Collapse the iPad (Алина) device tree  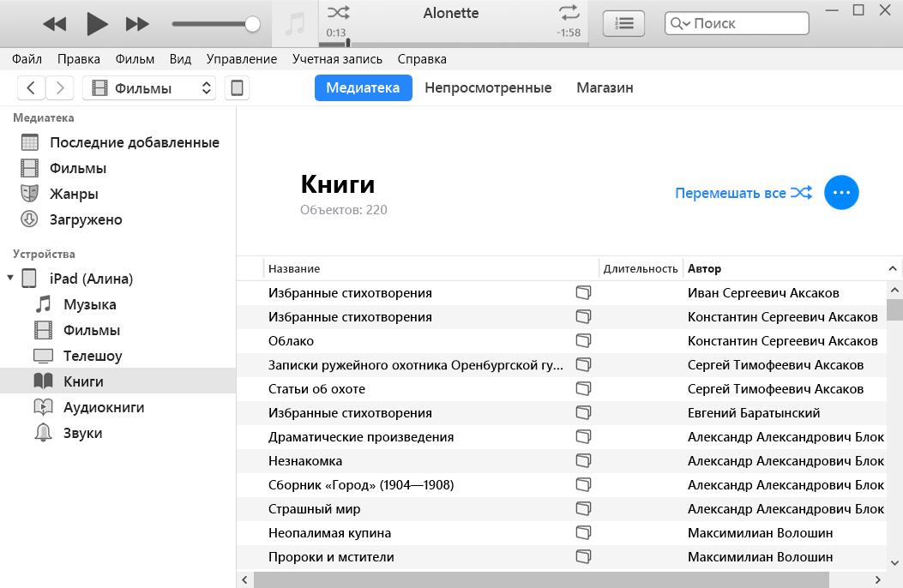(10, 279)
